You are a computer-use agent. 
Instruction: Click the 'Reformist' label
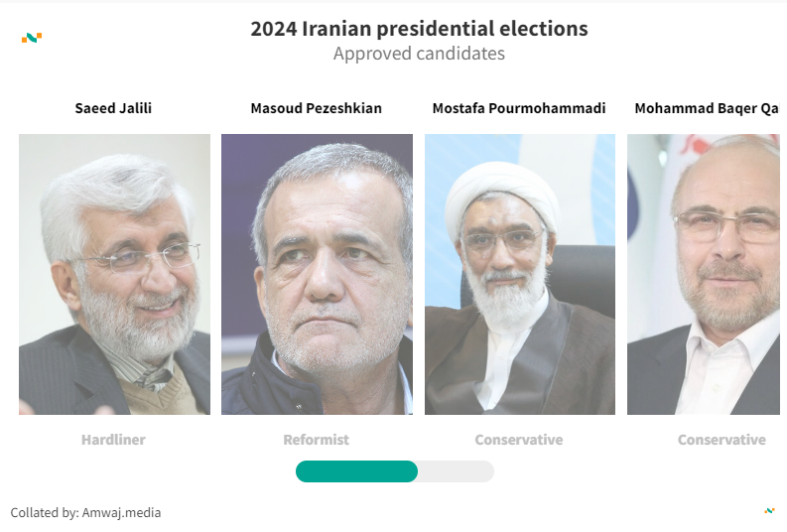(x=316, y=440)
